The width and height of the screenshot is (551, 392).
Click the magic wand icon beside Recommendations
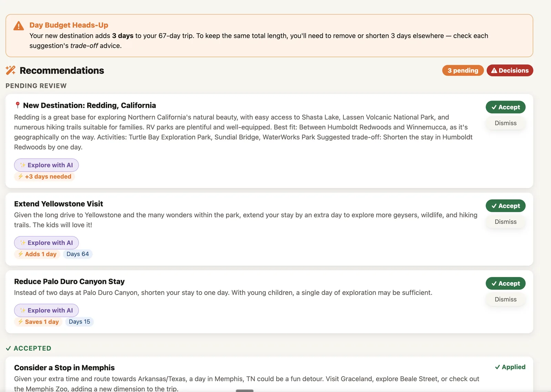click(11, 70)
